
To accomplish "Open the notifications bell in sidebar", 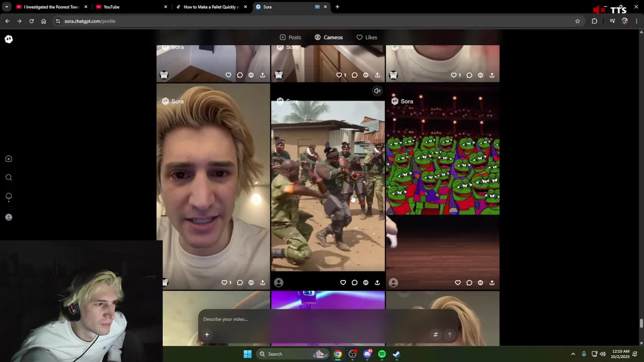I will coord(9,197).
